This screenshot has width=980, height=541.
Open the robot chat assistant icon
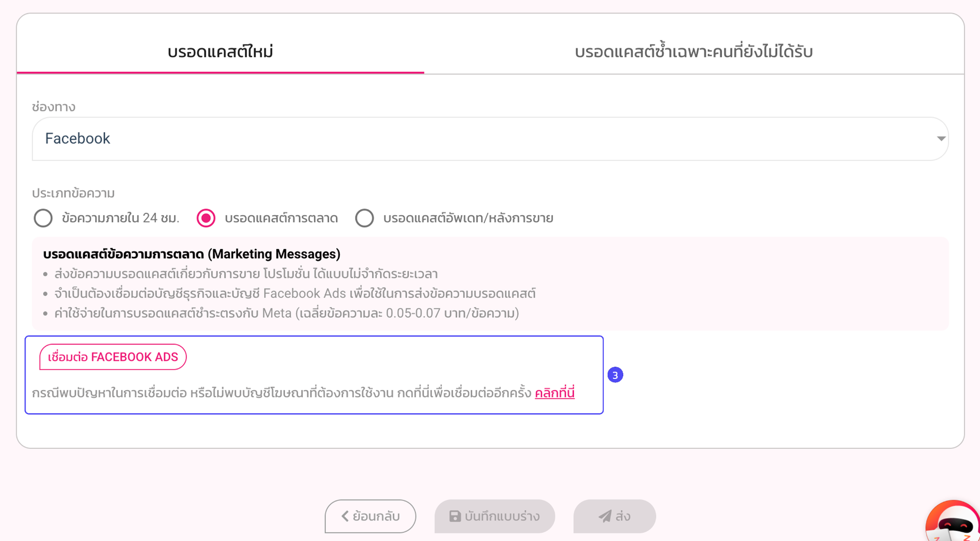[x=953, y=521]
